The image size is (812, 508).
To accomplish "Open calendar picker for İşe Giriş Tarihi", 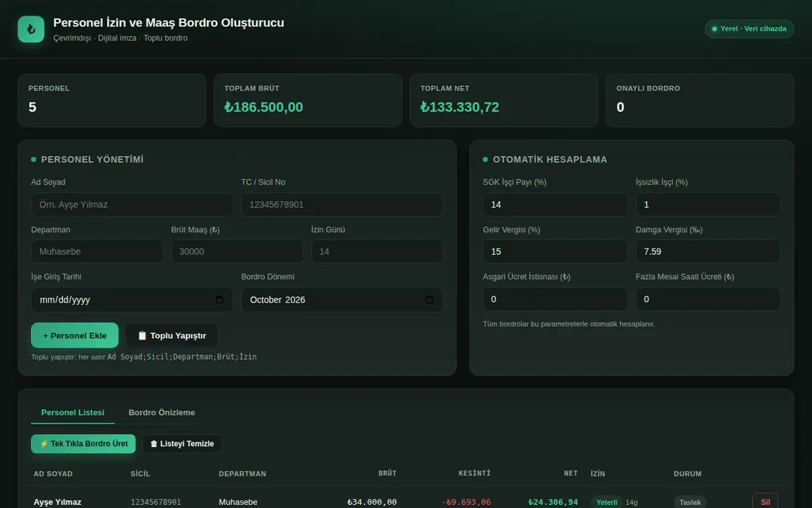I will 219,299.
